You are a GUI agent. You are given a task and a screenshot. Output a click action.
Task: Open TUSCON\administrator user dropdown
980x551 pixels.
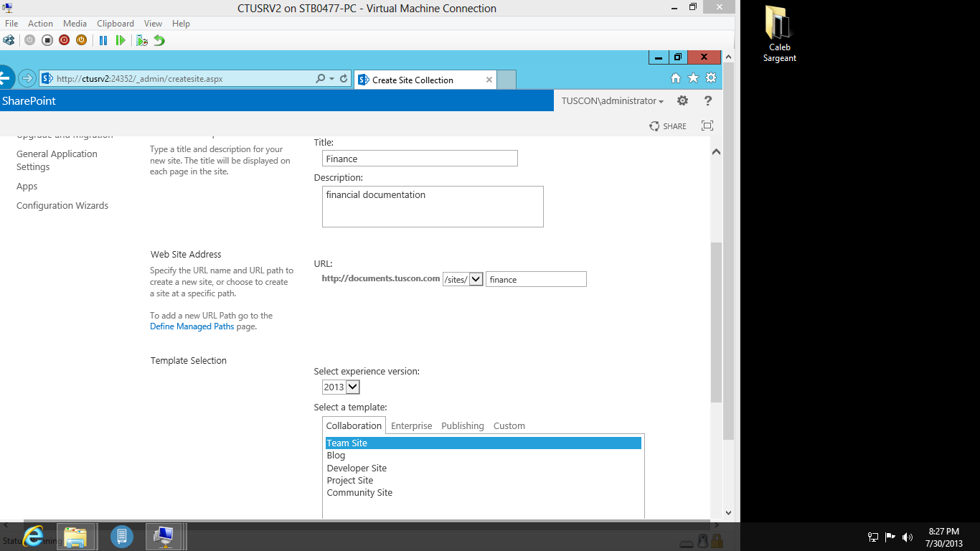[x=613, y=101]
